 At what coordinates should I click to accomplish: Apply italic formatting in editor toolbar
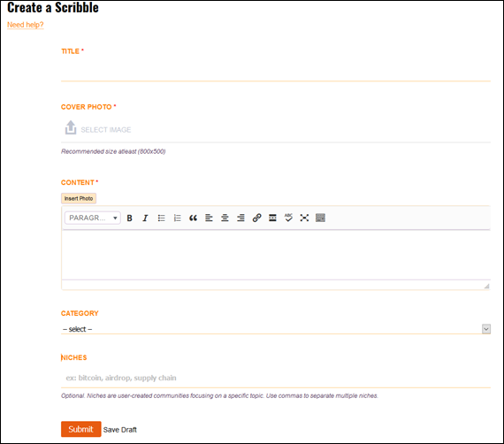pyautogui.click(x=145, y=218)
